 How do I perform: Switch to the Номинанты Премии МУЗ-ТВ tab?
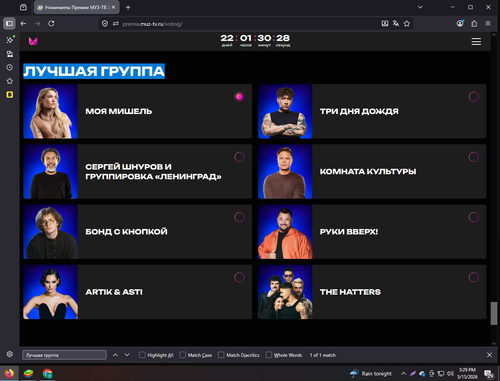point(77,7)
